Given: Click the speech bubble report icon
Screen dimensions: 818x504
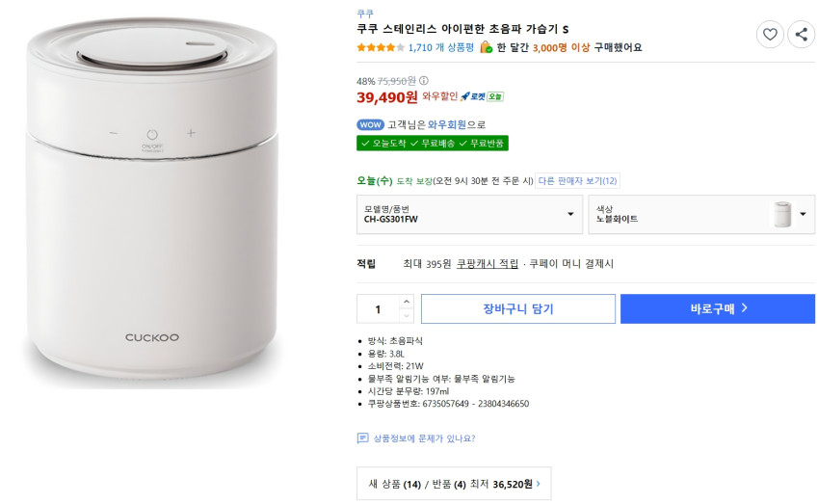Looking at the screenshot, I should coord(363,438).
